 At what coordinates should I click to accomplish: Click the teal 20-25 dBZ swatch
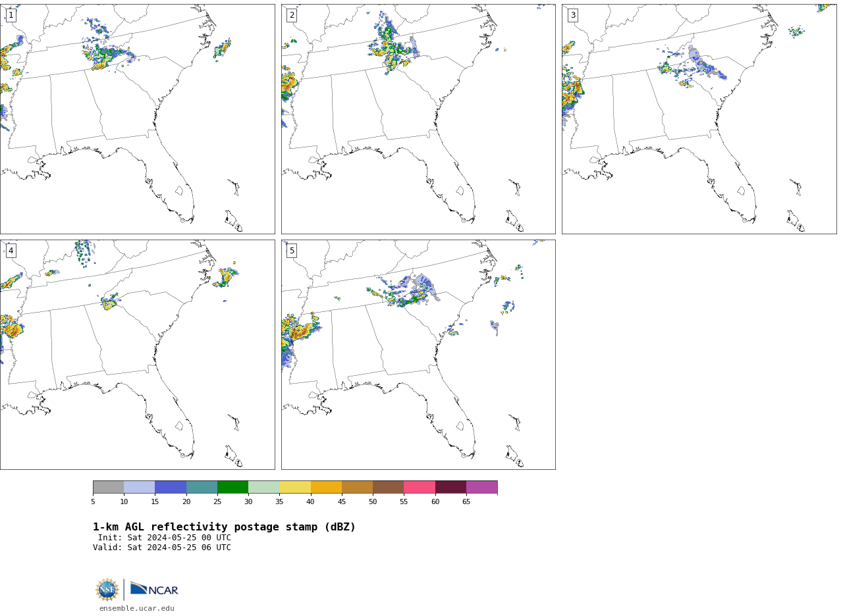202,487
